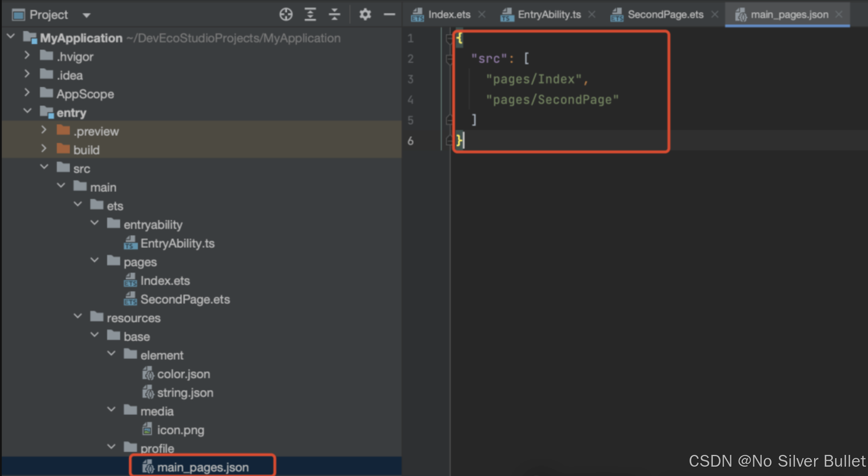Select Index.ets in the project tree
Image resolution: width=868 pixels, height=476 pixels.
pyautogui.click(x=165, y=281)
